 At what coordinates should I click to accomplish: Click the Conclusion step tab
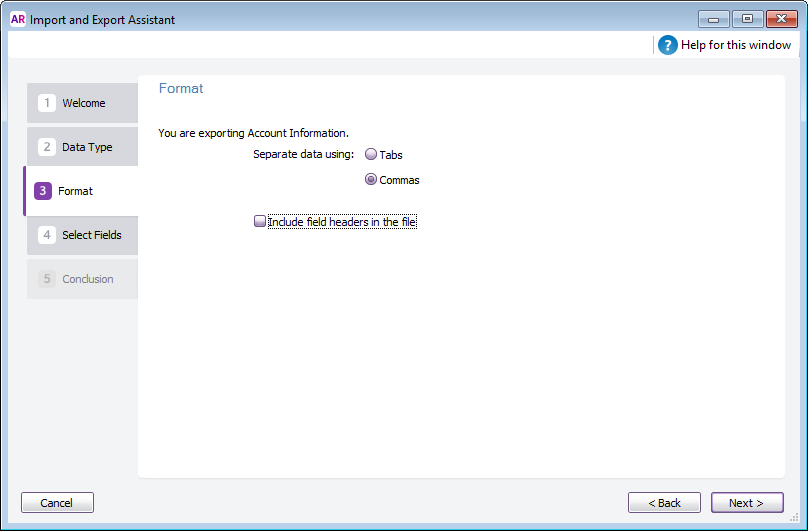point(88,279)
